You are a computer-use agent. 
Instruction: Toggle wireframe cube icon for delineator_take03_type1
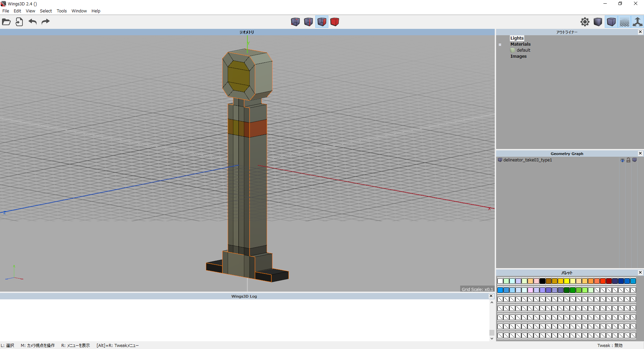tap(635, 160)
